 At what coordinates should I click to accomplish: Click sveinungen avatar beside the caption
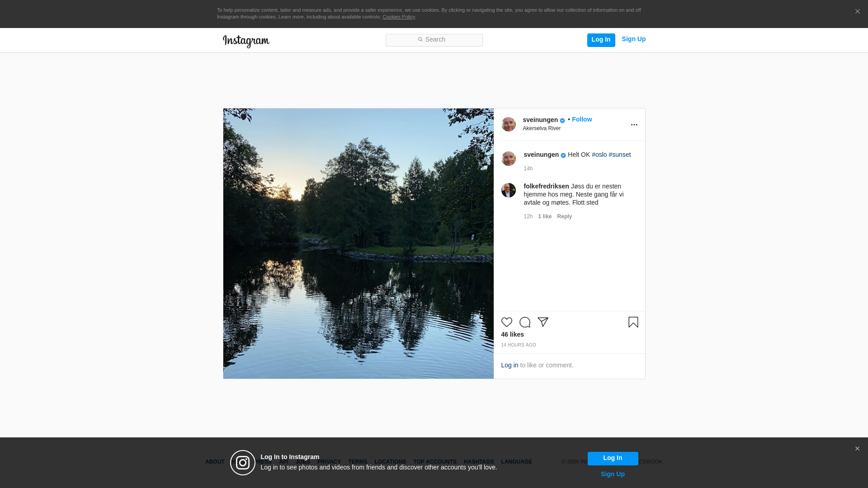508,159
